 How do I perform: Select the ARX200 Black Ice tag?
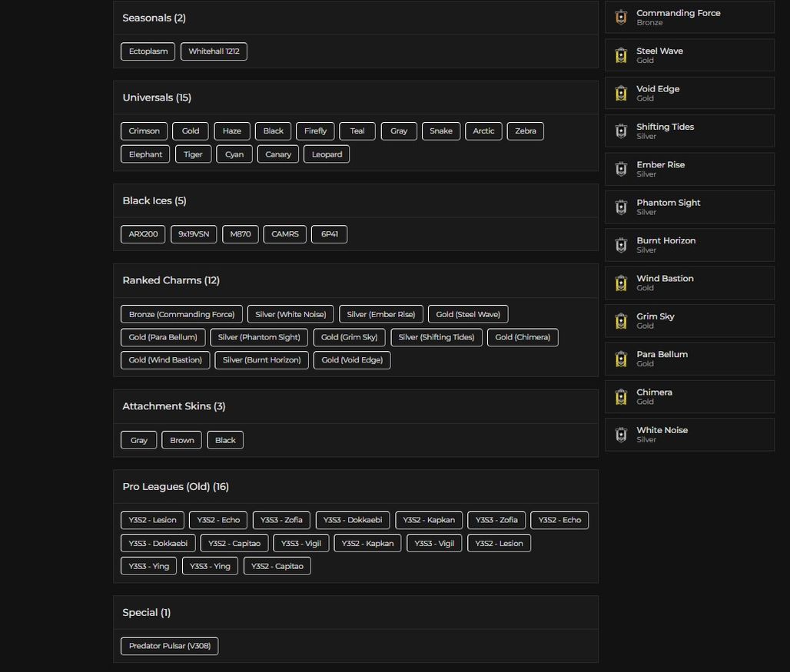143,234
